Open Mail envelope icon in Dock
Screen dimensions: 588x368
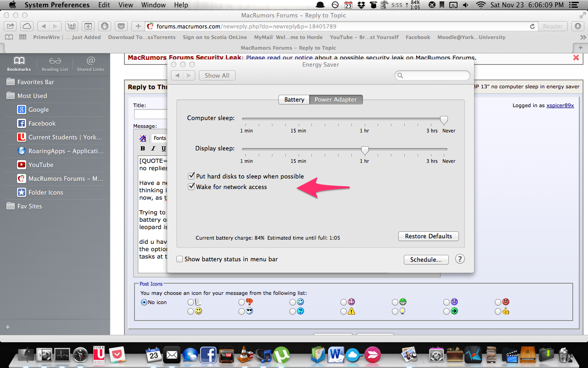coord(172,355)
